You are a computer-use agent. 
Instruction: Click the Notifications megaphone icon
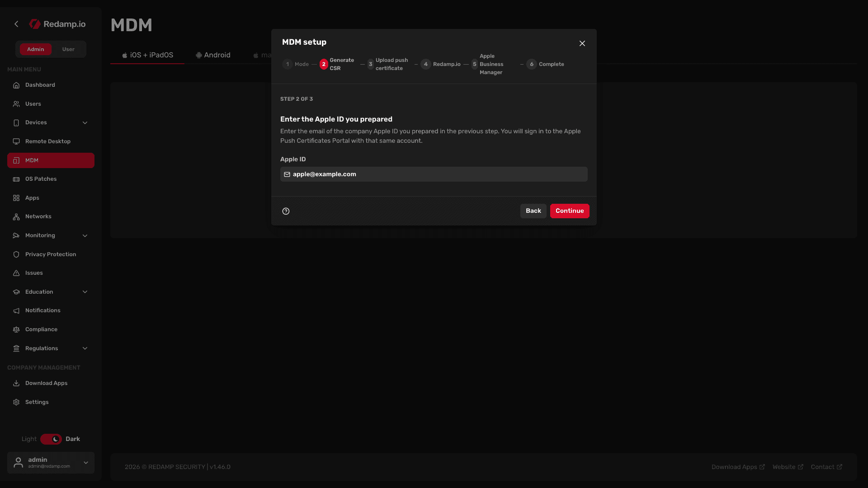(16, 310)
